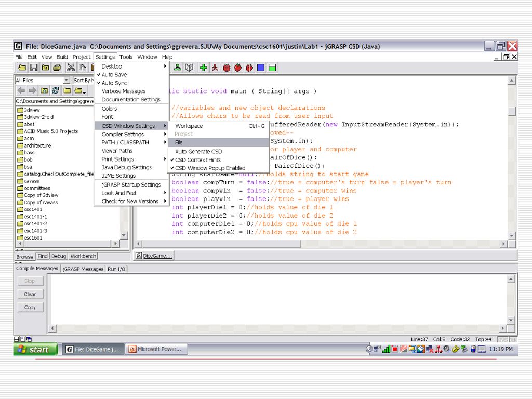Click the Open File folder toolbar icon
This screenshot has height=399, width=532.
(x=22, y=68)
